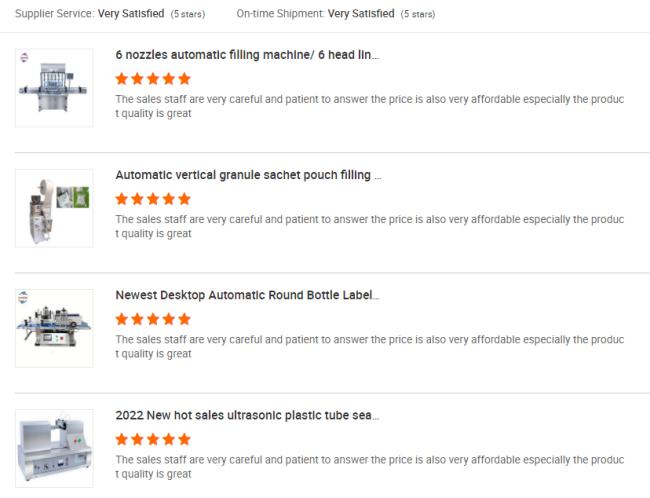This screenshot has width=650, height=498.
Task: Open the 6 nozzles filling machine thumbnail
Action: [x=54, y=88]
